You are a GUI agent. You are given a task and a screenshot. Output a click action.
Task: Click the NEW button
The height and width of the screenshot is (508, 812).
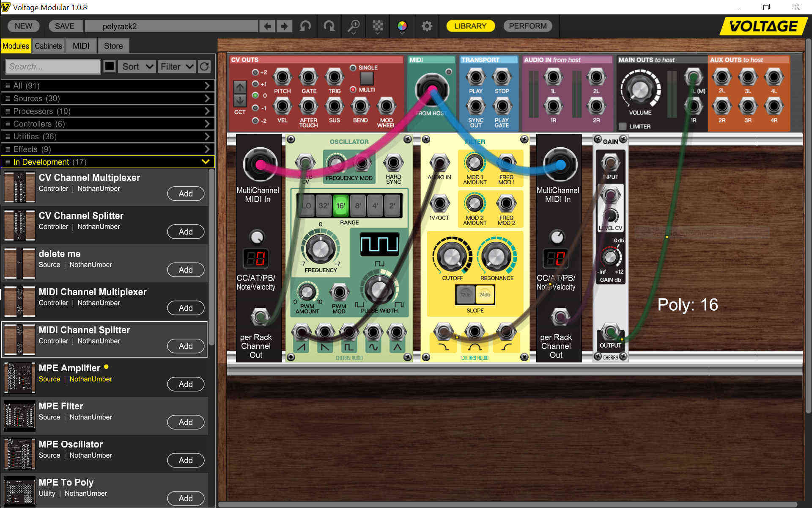23,26
